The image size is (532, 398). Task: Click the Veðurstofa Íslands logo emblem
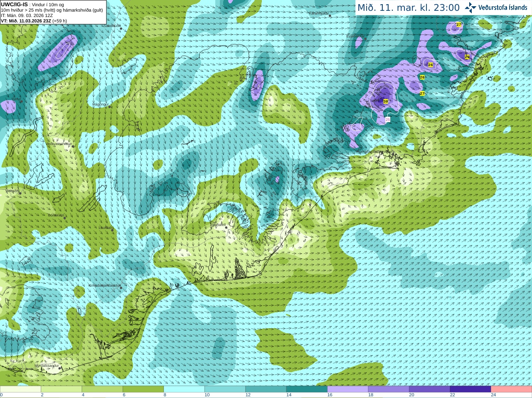pos(470,7)
